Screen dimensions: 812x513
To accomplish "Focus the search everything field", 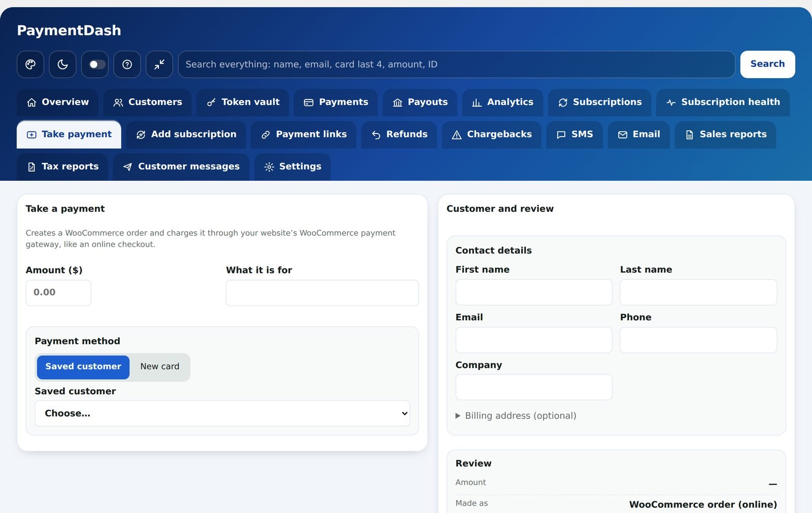I will 456,64.
